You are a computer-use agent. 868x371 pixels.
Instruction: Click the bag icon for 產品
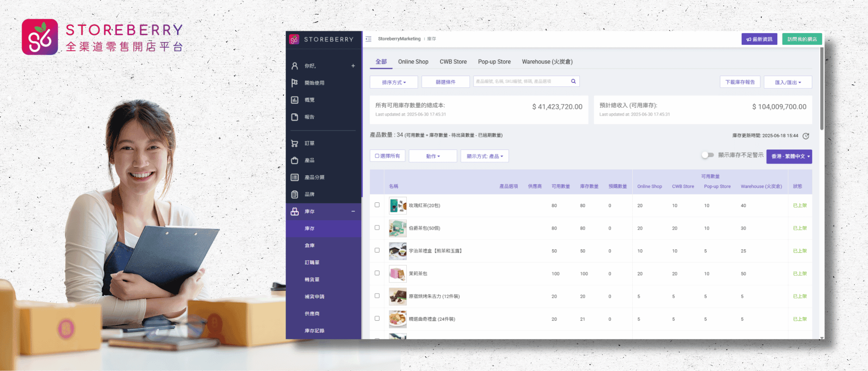295,160
